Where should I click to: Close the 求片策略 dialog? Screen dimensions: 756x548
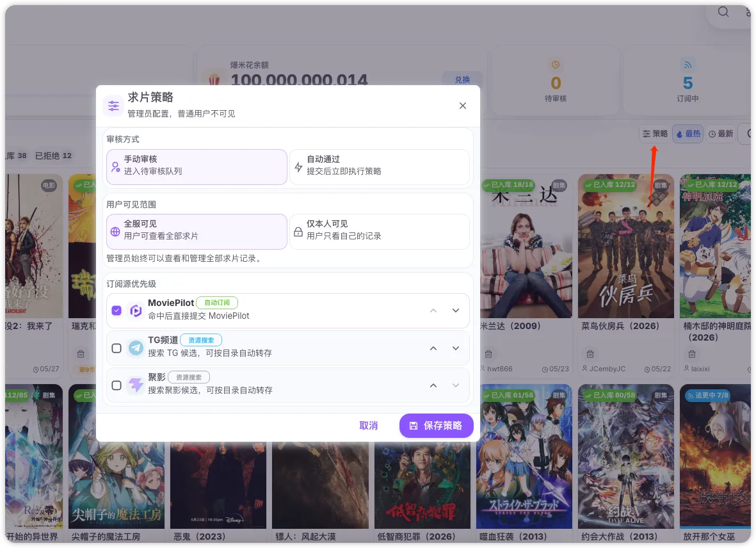coord(462,106)
